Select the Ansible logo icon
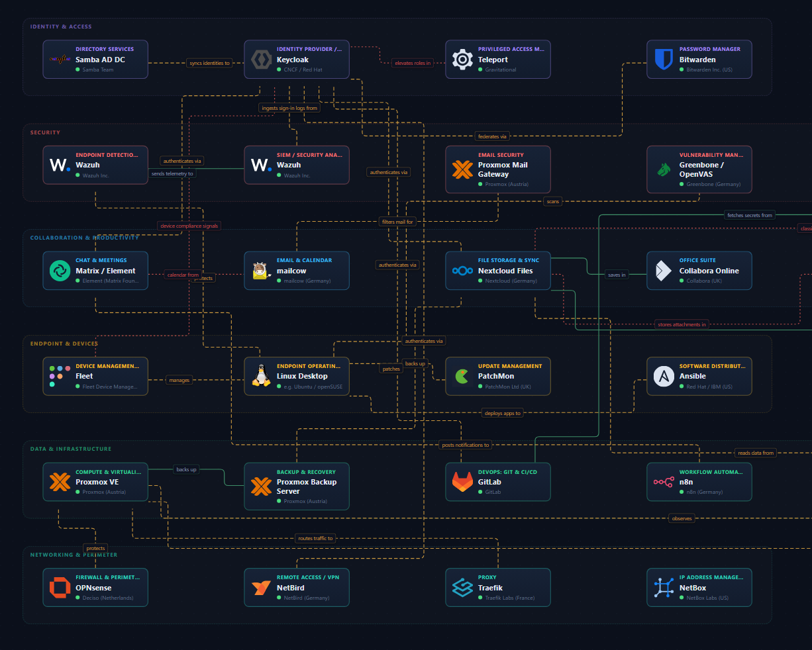The width and height of the screenshot is (812, 650). coord(664,376)
